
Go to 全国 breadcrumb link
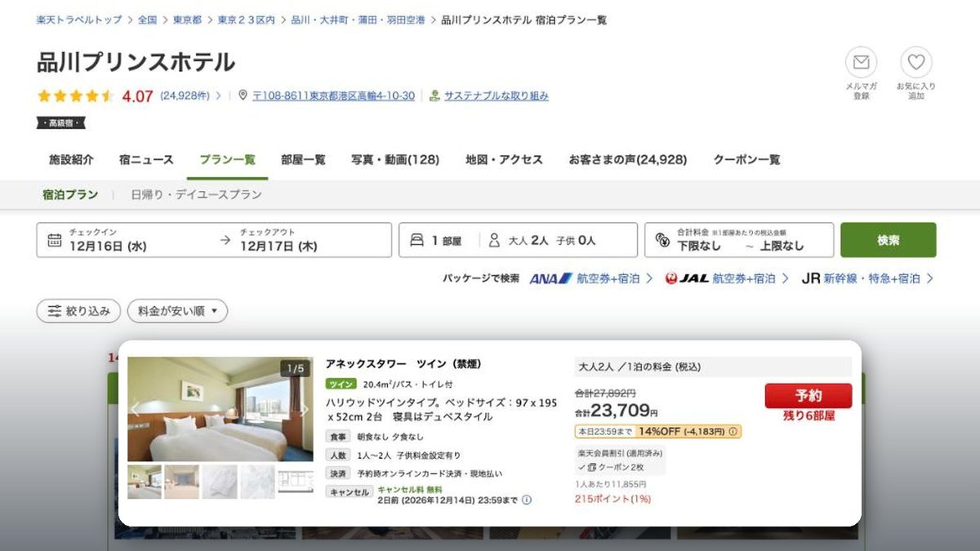[147, 20]
